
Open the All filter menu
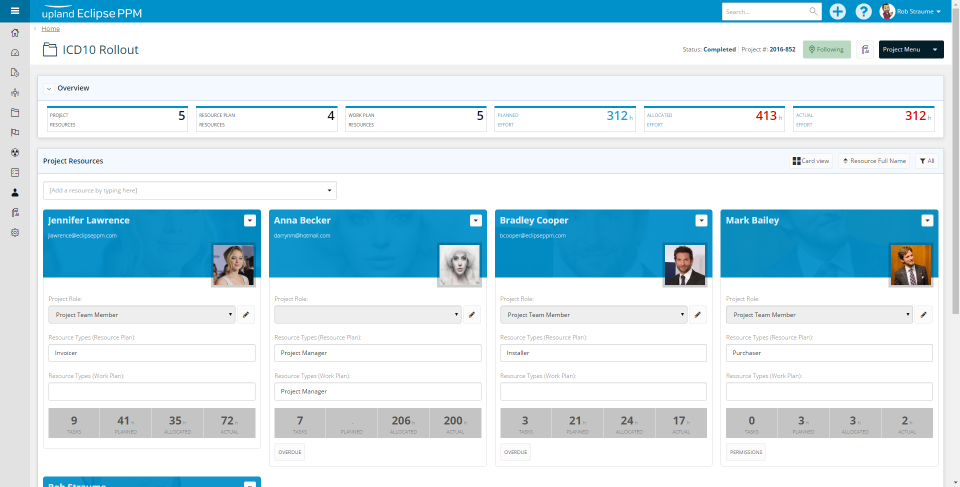[x=926, y=161]
